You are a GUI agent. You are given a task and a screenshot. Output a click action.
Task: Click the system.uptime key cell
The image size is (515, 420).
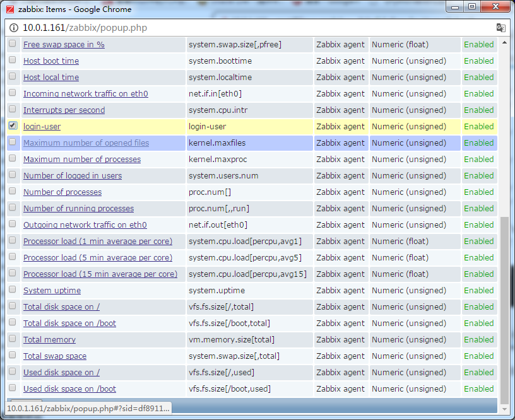250,291
